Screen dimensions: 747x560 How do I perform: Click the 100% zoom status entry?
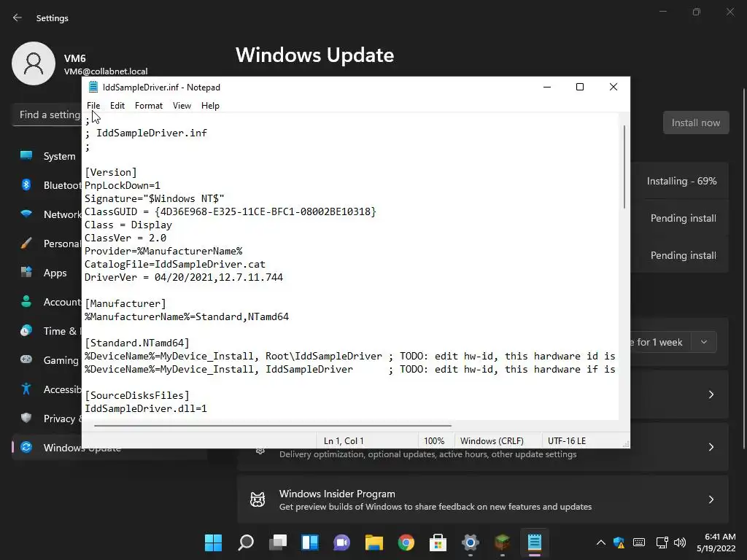434,441
